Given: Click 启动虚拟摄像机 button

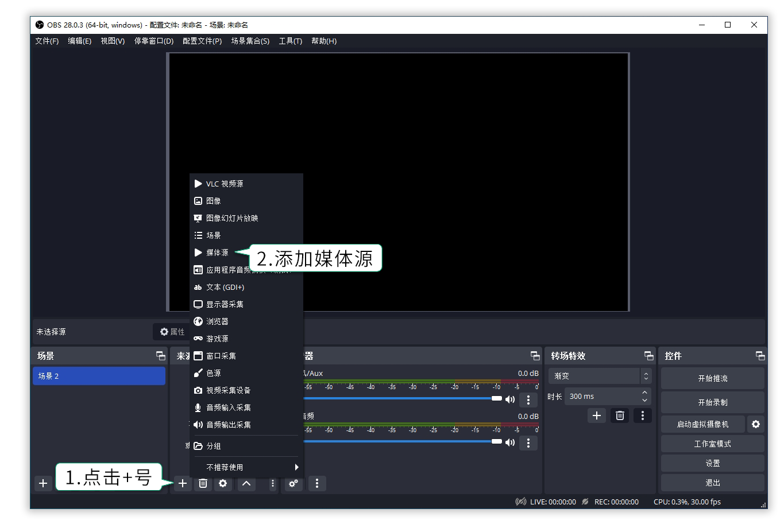Looking at the screenshot, I should (x=702, y=424).
